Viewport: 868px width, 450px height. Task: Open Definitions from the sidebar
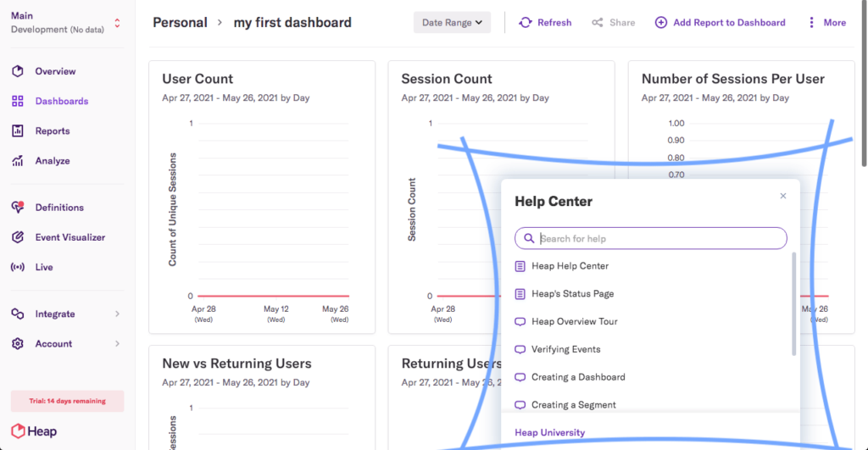[x=59, y=208]
